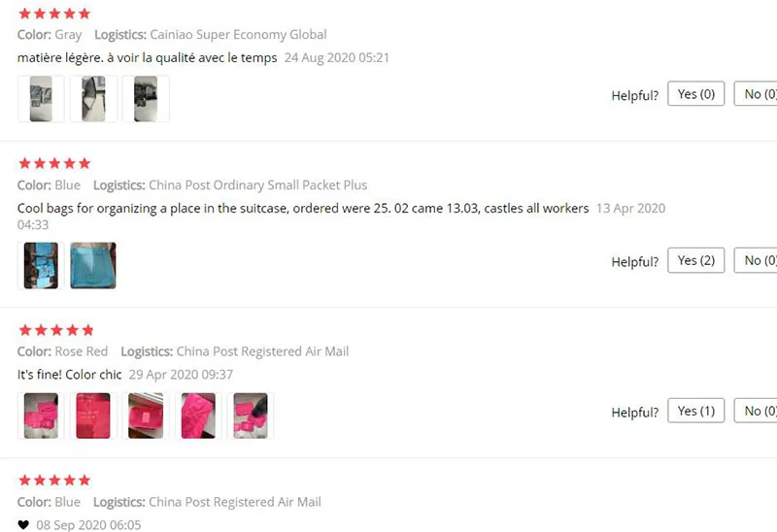The image size is (777, 532).
Task: Click the five-star rating of Gray review
Action: pyautogui.click(x=54, y=14)
